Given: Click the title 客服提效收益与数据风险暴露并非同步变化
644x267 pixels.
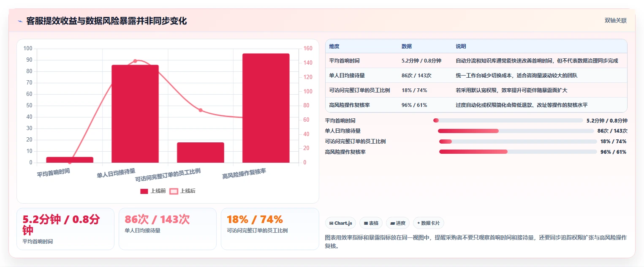Looking at the screenshot, I should [106, 21].
